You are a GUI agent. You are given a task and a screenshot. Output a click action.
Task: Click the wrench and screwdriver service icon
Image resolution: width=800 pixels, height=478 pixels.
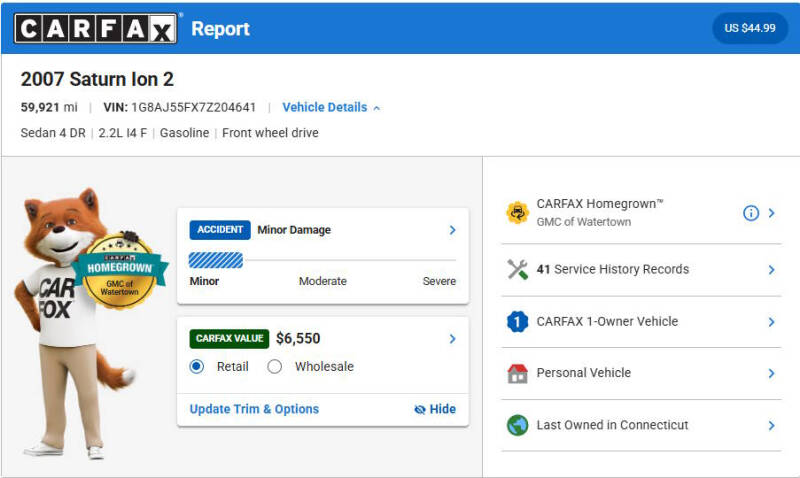[517, 269]
